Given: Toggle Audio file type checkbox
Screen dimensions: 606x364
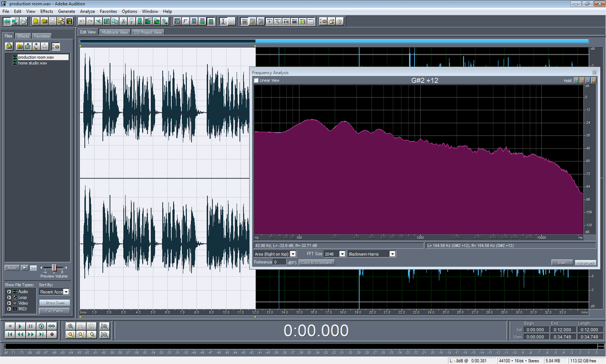Looking at the screenshot, I should click(x=9, y=292).
